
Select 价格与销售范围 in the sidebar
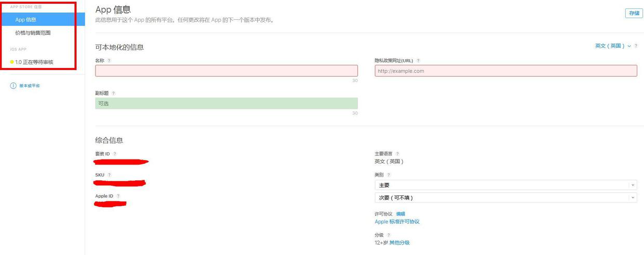point(33,33)
